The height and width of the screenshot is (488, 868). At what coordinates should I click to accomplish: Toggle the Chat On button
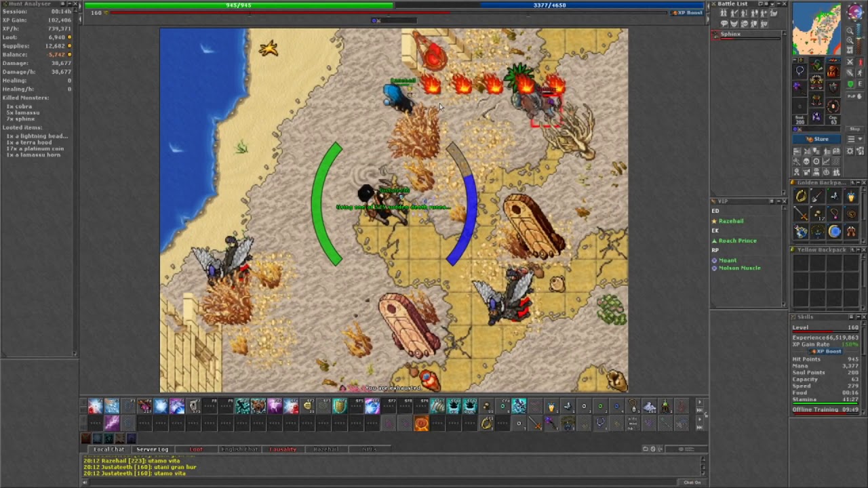pos(692,482)
